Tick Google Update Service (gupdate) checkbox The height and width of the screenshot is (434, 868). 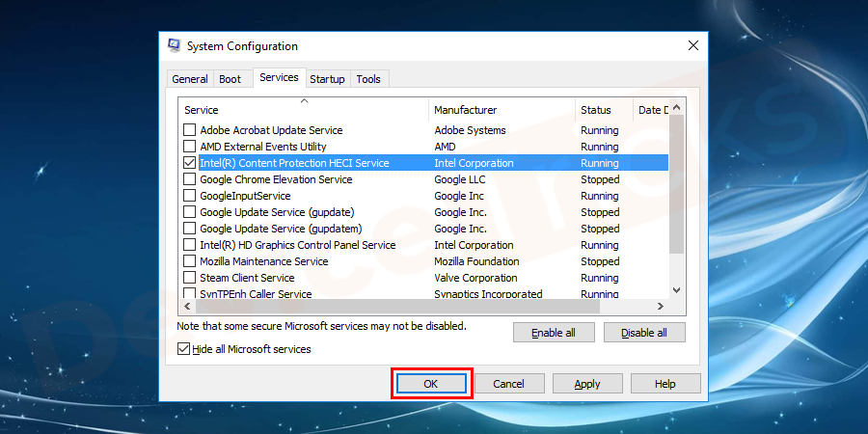[x=190, y=212]
